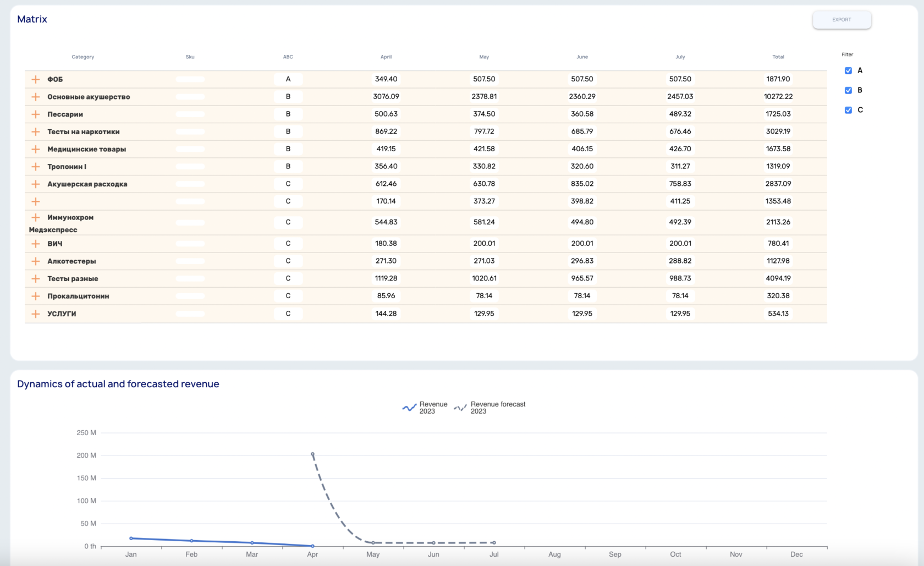Click the Total column header
Viewport: 924px width, 566px height.
(x=778, y=57)
